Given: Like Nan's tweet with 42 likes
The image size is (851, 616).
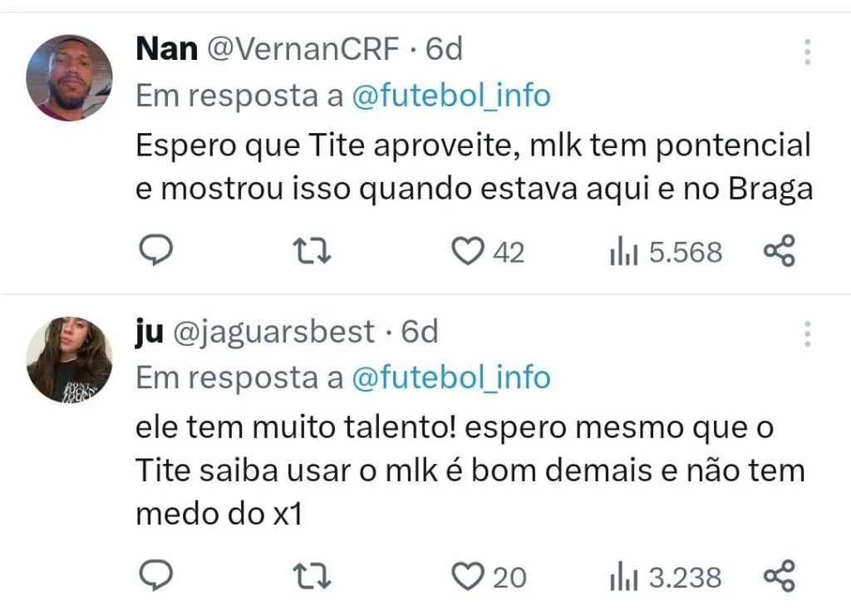Looking at the screenshot, I should [x=468, y=251].
